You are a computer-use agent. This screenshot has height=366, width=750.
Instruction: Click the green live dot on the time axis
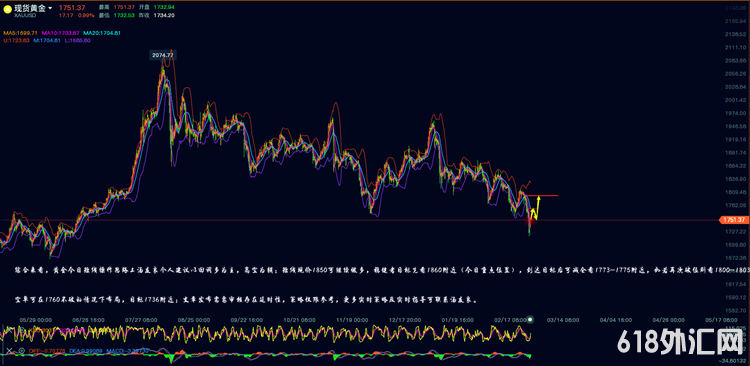[530, 319]
